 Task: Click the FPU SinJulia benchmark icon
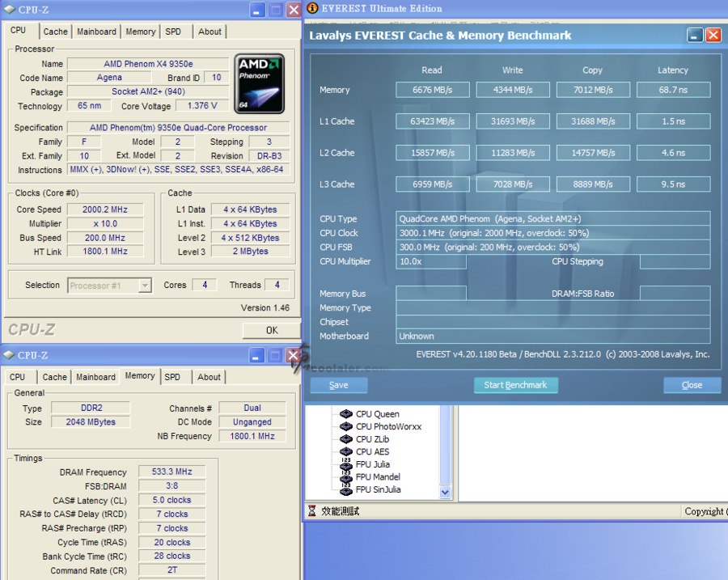tap(346, 489)
